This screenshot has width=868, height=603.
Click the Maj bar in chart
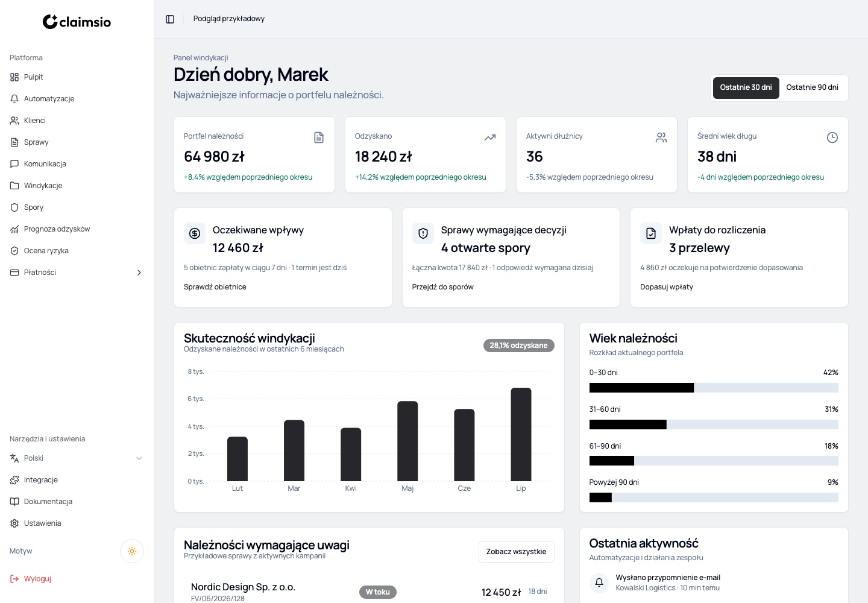(x=407, y=441)
